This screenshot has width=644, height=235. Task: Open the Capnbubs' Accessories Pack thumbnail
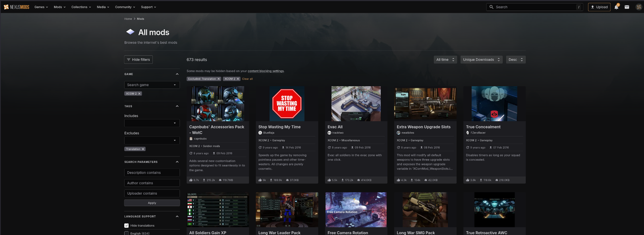(x=218, y=103)
